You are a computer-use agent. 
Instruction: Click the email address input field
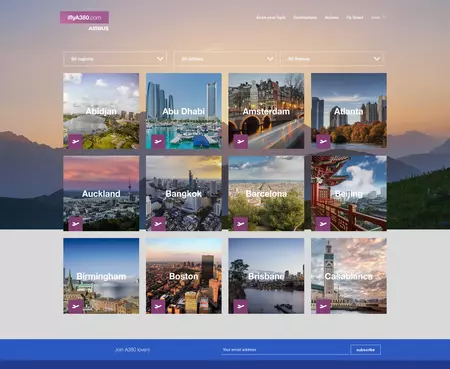click(285, 350)
